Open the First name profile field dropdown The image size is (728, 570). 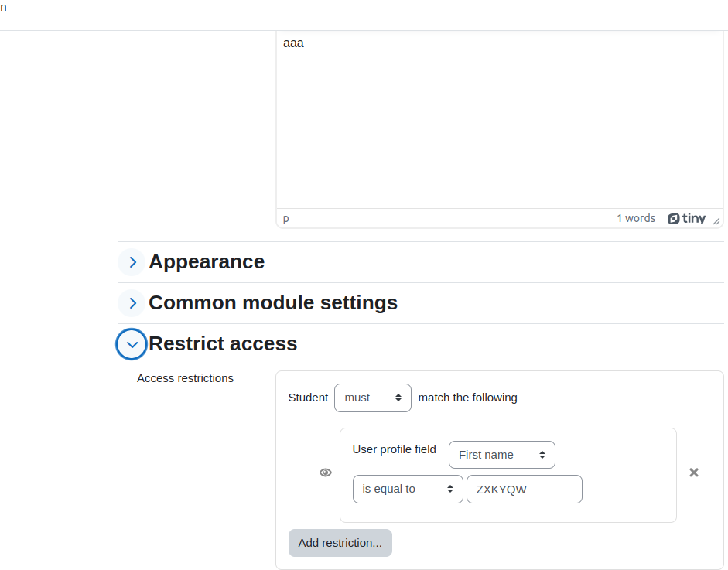502,455
